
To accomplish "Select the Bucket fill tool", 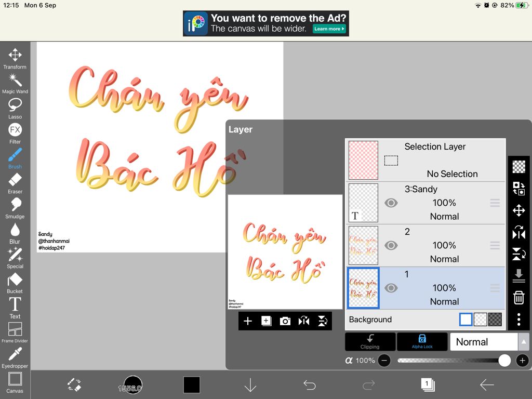I will (15, 283).
